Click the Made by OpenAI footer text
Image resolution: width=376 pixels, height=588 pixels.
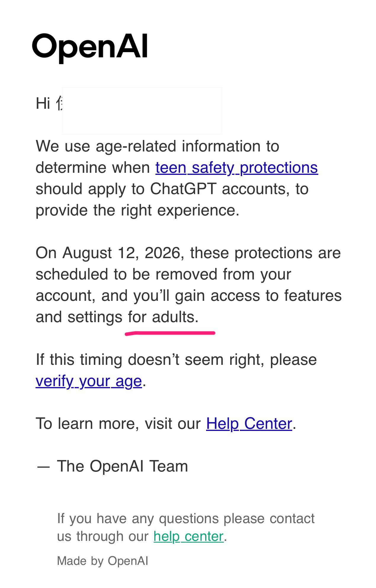[102, 561]
